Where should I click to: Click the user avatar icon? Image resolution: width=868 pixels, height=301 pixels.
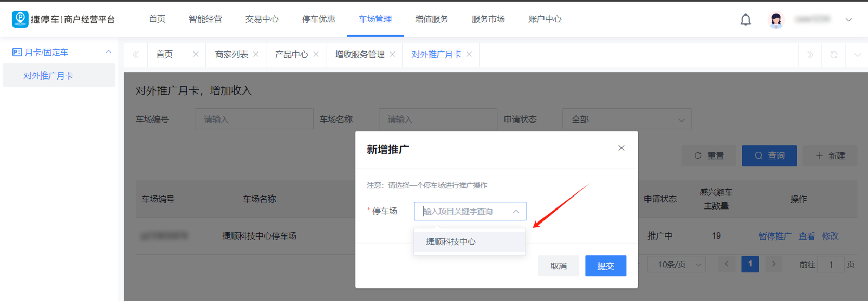click(776, 20)
